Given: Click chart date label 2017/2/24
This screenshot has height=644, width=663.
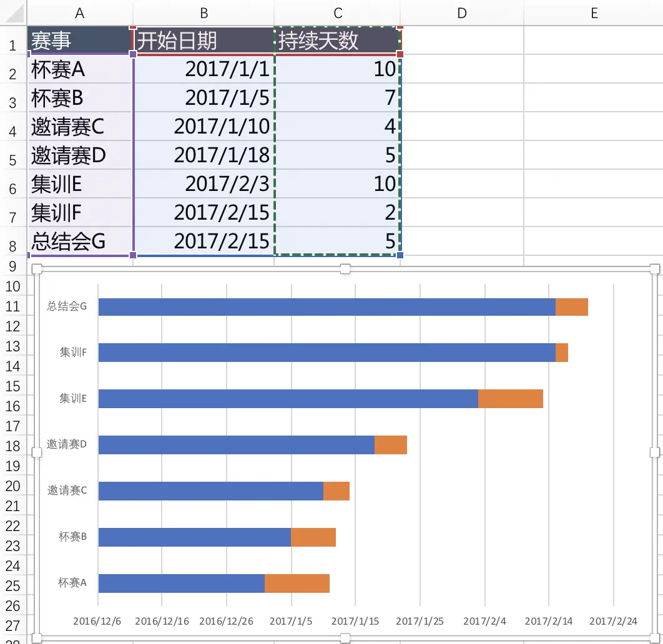Looking at the screenshot, I should click(x=613, y=621).
